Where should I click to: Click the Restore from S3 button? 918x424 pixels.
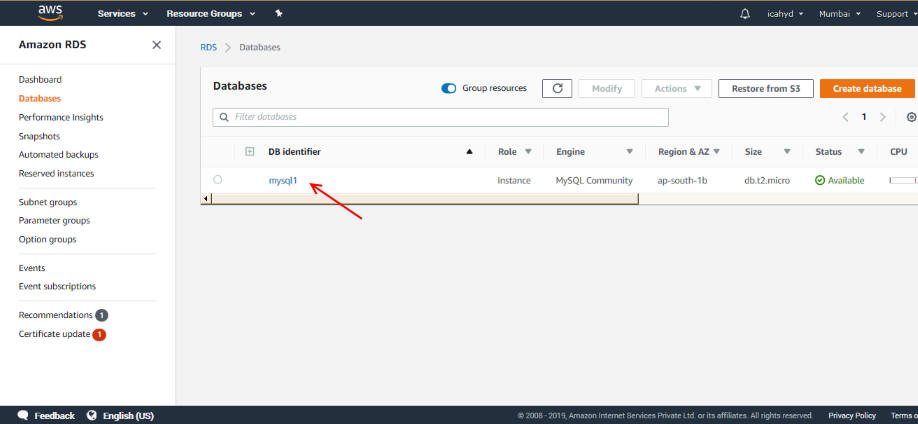pos(766,88)
